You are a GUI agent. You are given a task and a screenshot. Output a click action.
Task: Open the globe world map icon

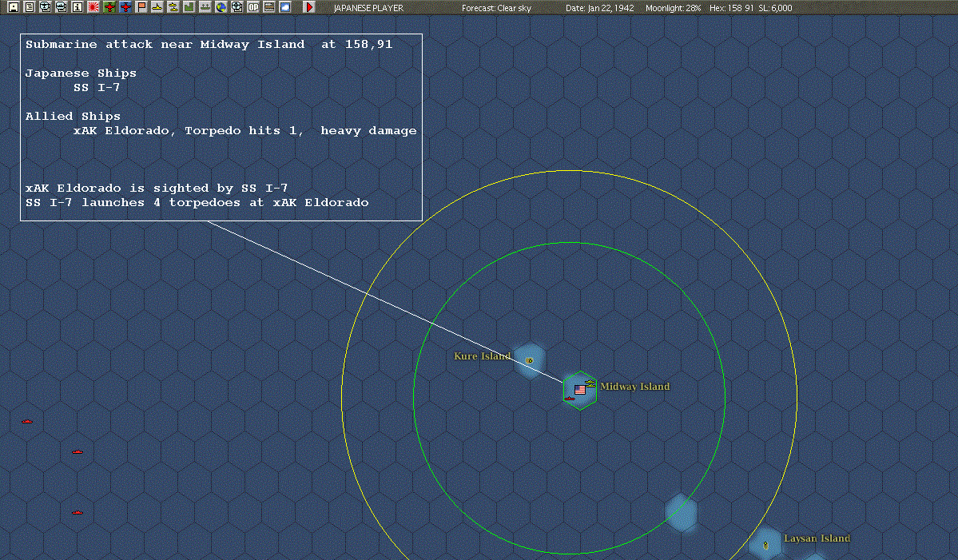[x=221, y=7]
